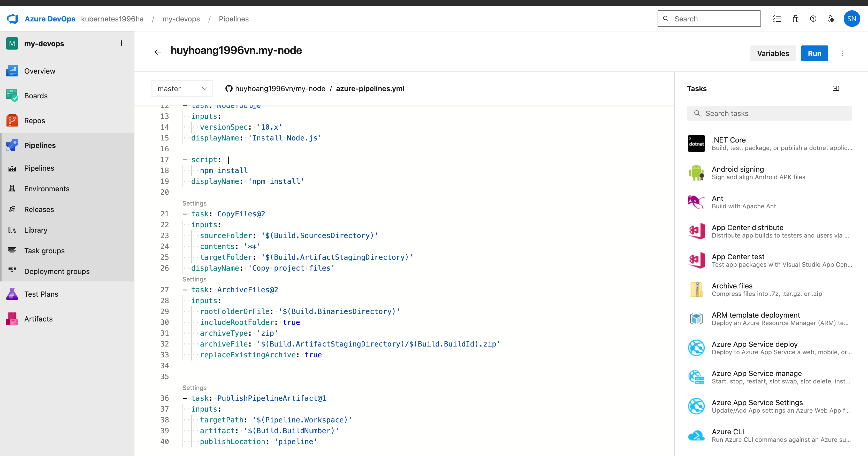Click the Artifacts sidebar icon
Viewport: 868px width, 456px height.
(x=12, y=319)
